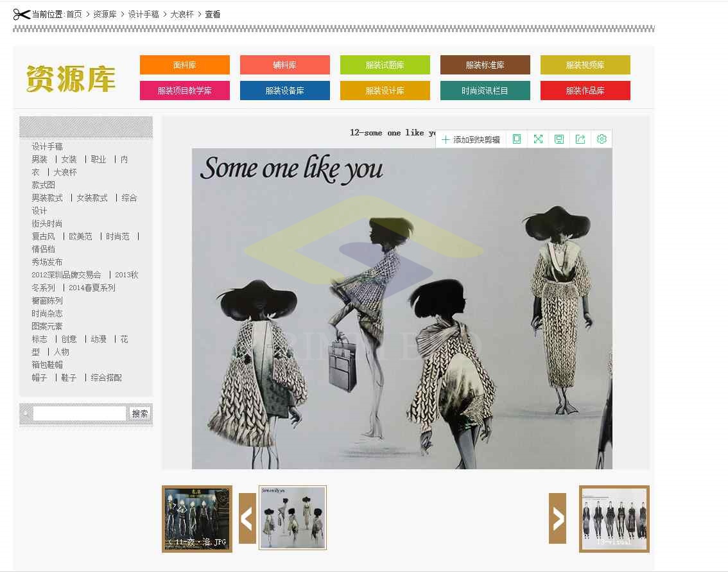
Task: Open the 服装作品库 red tile
Action: (585, 91)
